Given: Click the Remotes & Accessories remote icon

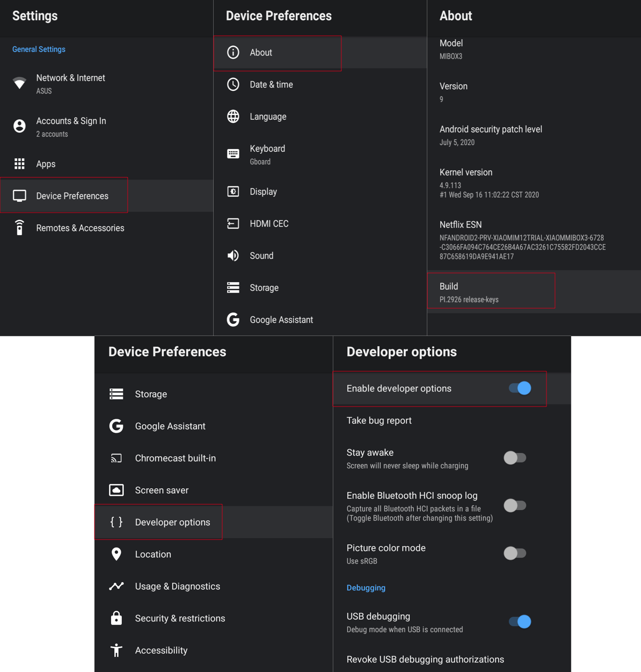Looking at the screenshot, I should [x=20, y=228].
